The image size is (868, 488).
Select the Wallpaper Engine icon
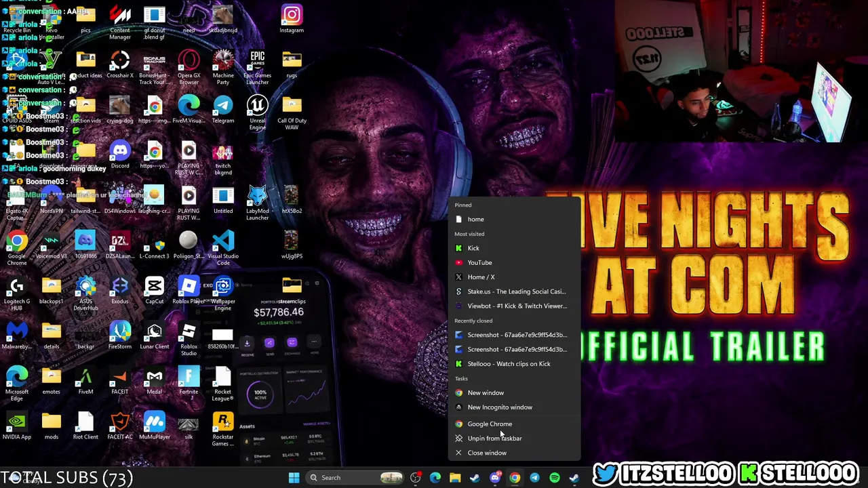(x=223, y=294)
